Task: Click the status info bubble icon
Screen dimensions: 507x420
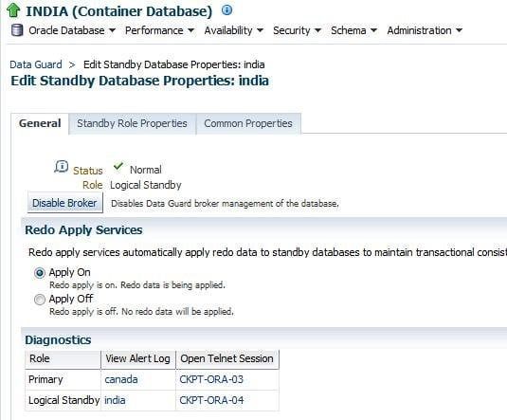Action: (61, 167)
